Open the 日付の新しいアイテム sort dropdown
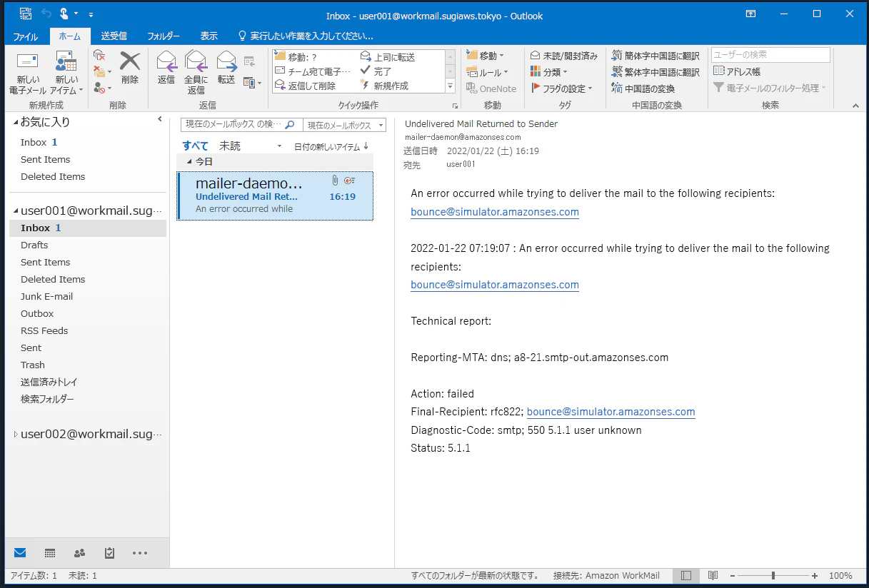The width and height of the screenshot is (869, 588). (x=331, y=146)
